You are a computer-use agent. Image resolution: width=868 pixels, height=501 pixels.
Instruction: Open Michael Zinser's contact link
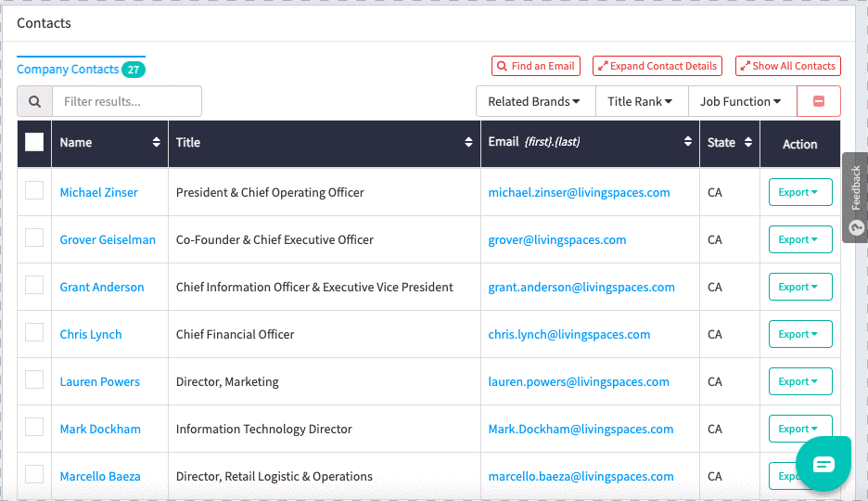pyautogui.click(x=98, y=193)
